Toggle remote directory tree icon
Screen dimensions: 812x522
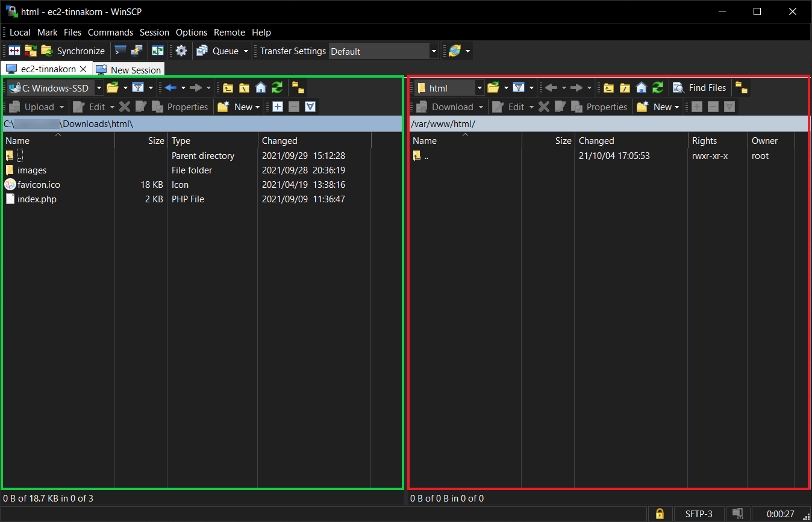tap(742, 88)
